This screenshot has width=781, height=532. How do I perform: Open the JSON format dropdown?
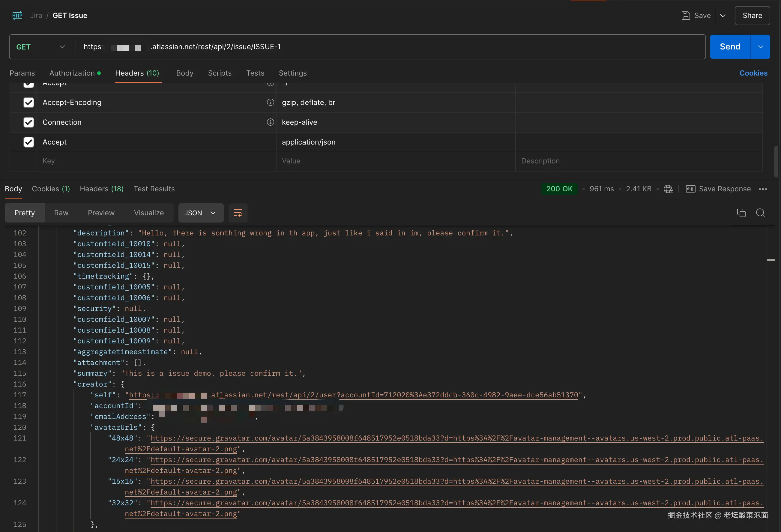click(200, 213)
